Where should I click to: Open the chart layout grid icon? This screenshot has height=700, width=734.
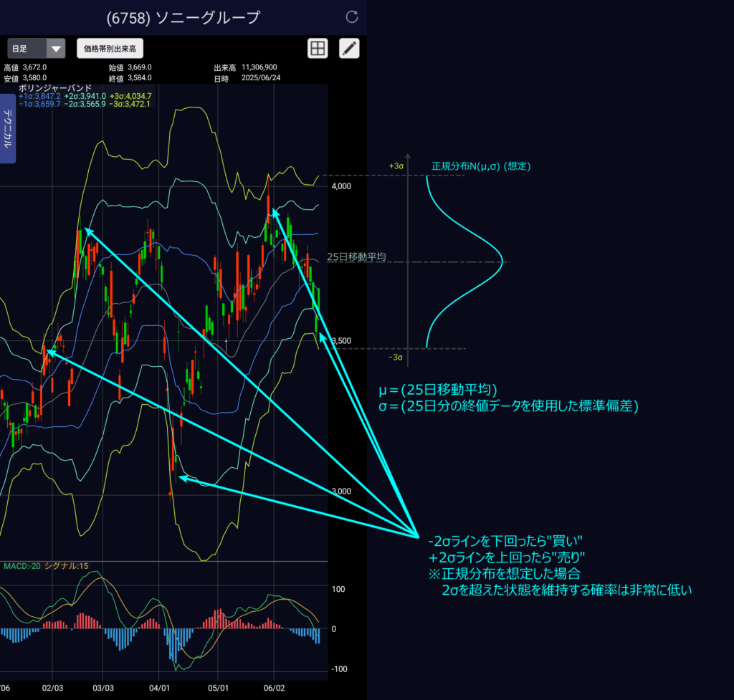[318, 48]
